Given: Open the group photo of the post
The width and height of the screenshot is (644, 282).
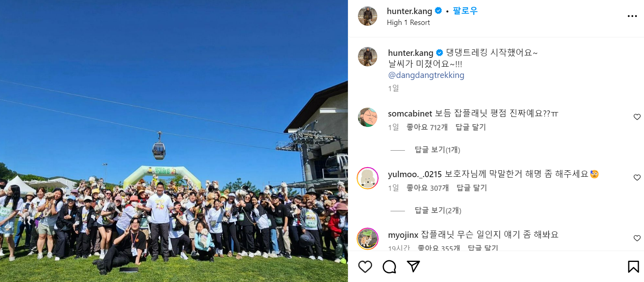Looking at the screenshot, I should click(x=174, y=141).
